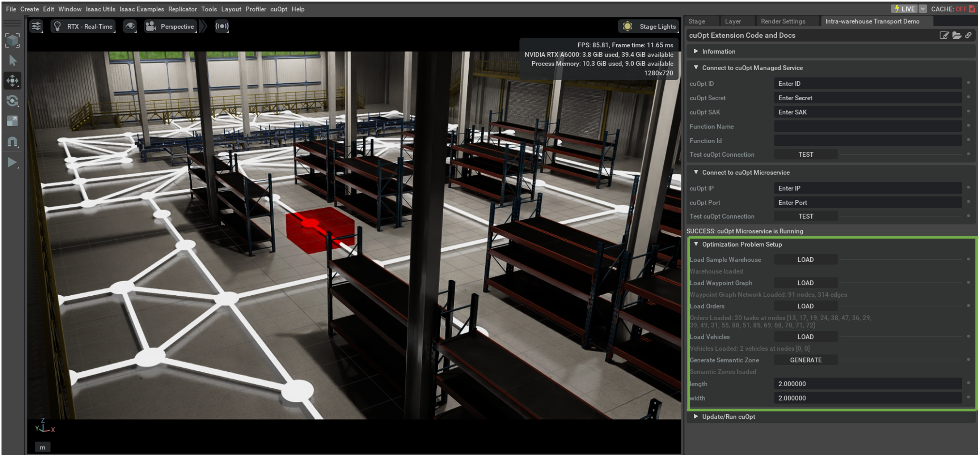The image size is (980, 456).
Task: Click GENERATE for Semantic Zone
Action: point(806,360)
